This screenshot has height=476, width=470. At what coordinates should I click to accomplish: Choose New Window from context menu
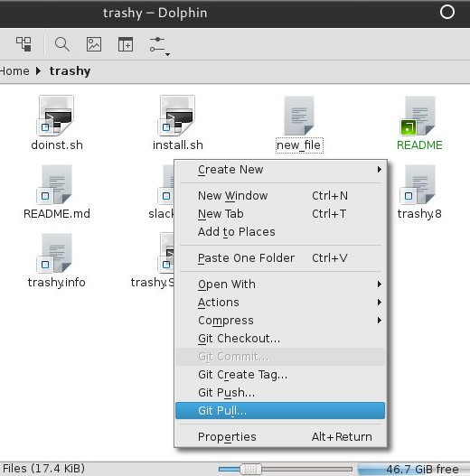280,196
